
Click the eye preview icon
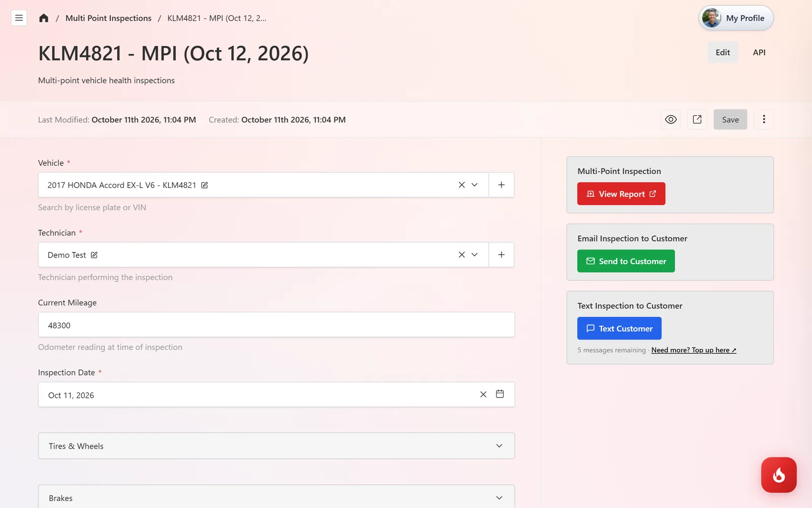[670, 119]
